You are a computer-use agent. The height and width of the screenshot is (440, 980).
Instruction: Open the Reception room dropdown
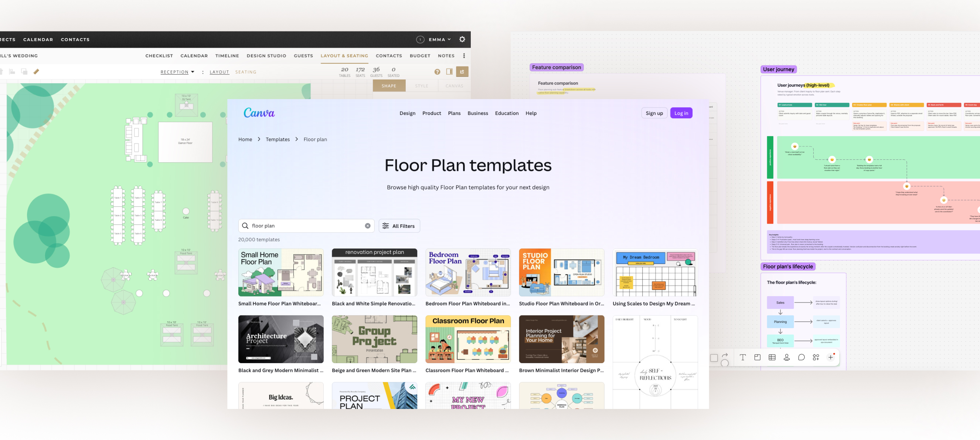pos(177,72)
